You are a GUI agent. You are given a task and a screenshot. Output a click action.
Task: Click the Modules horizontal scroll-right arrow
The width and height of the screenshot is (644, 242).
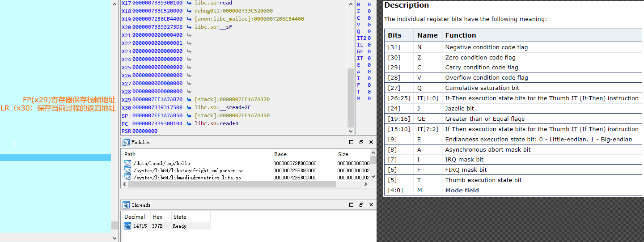tap(366, 184)
